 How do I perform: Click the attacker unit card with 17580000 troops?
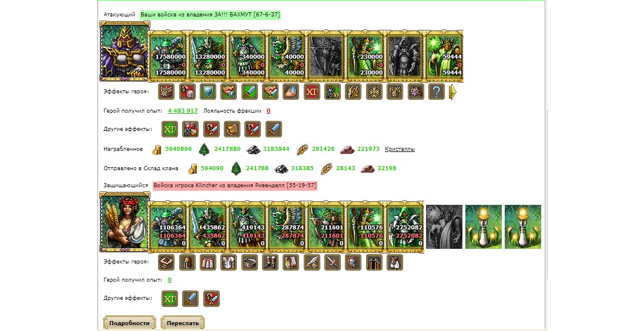(168, 56)
